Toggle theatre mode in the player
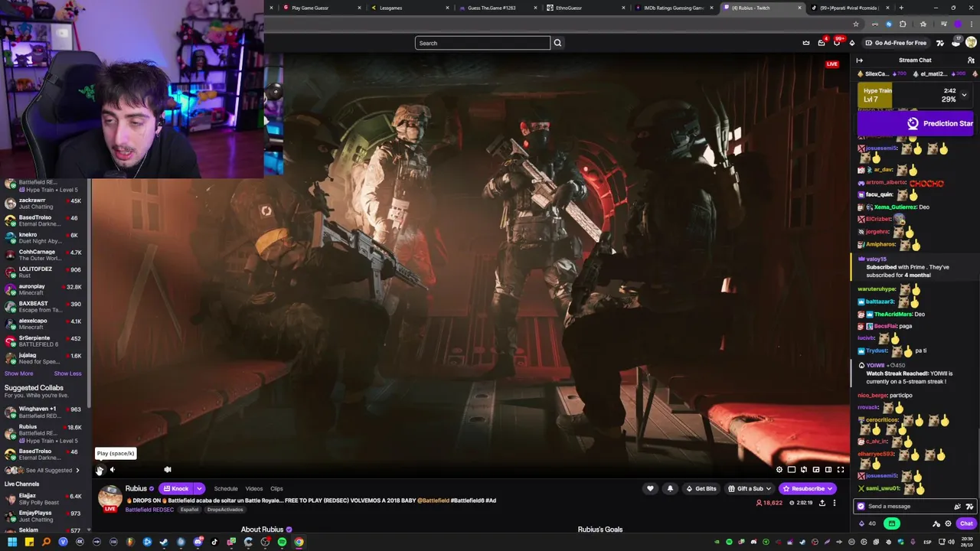 (828, 470)
